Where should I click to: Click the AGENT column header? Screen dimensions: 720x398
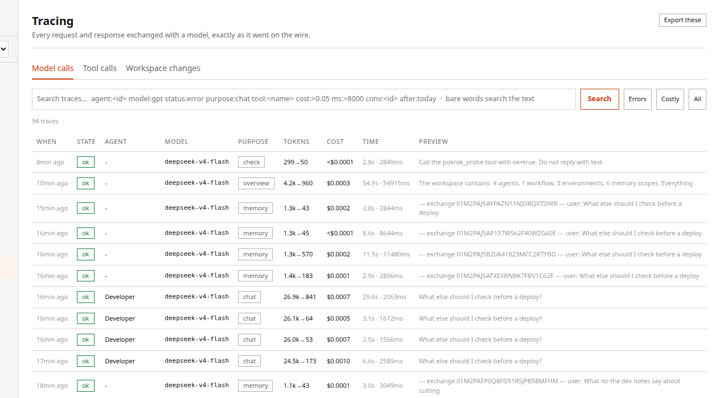click(116, 141)
